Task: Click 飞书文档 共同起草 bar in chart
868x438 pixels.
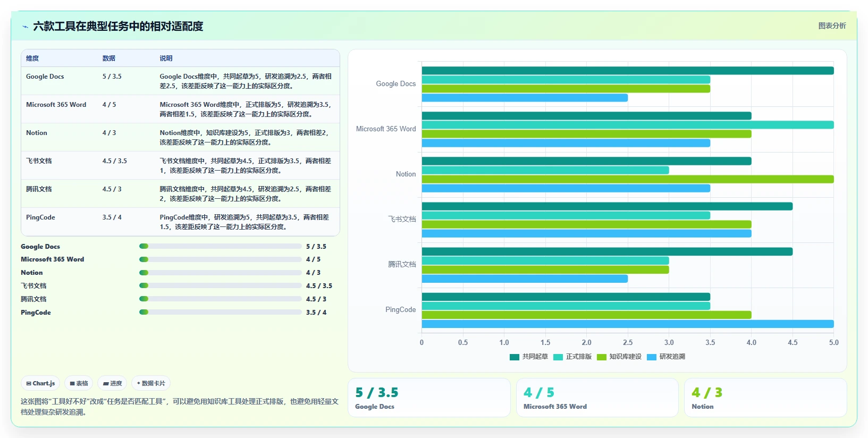Action: coord(607,206)
